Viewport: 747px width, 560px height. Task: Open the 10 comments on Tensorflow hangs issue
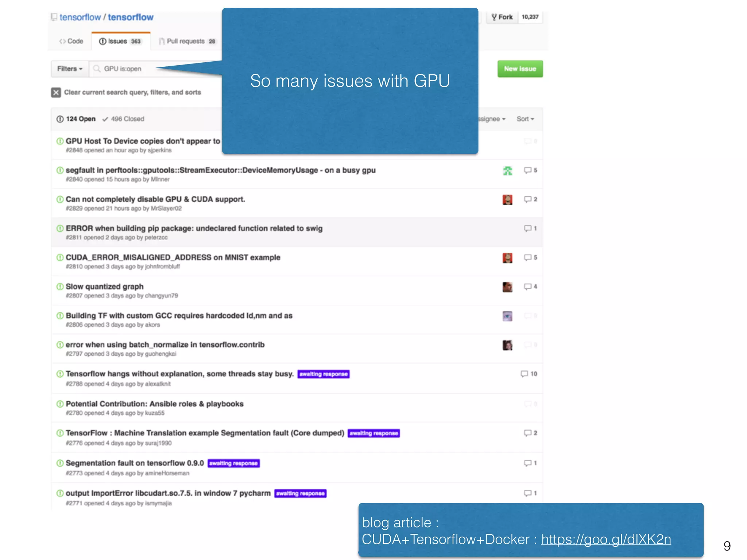pos(529,374)
